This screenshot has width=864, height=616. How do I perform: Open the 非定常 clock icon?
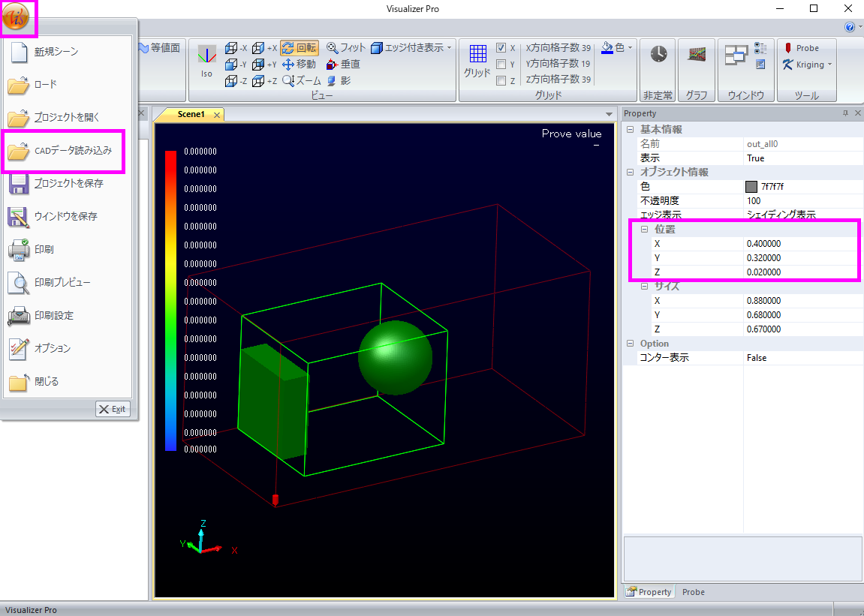658,55
